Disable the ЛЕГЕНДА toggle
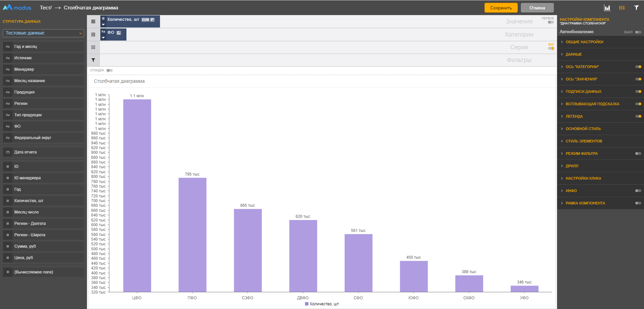Image resolution: width=644 pixels, height=309 pixels. (x=638, y=116)
